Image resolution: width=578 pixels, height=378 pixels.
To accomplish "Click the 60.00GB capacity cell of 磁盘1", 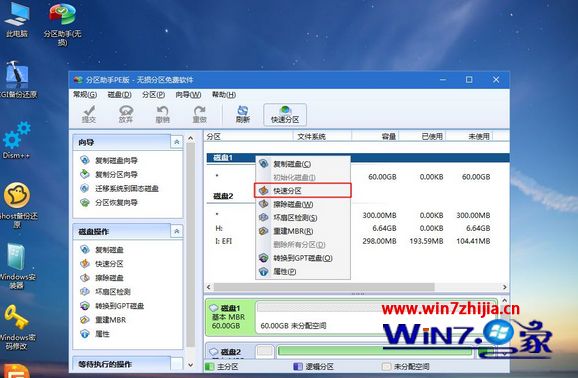I will (x=382, y=177).
